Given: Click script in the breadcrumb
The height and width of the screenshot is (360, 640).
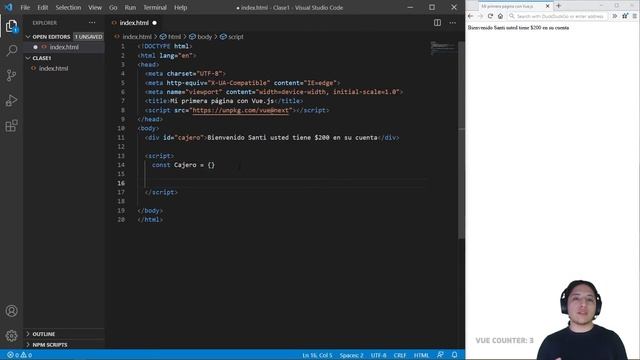Looking at the screenshot, I should 236,37.
